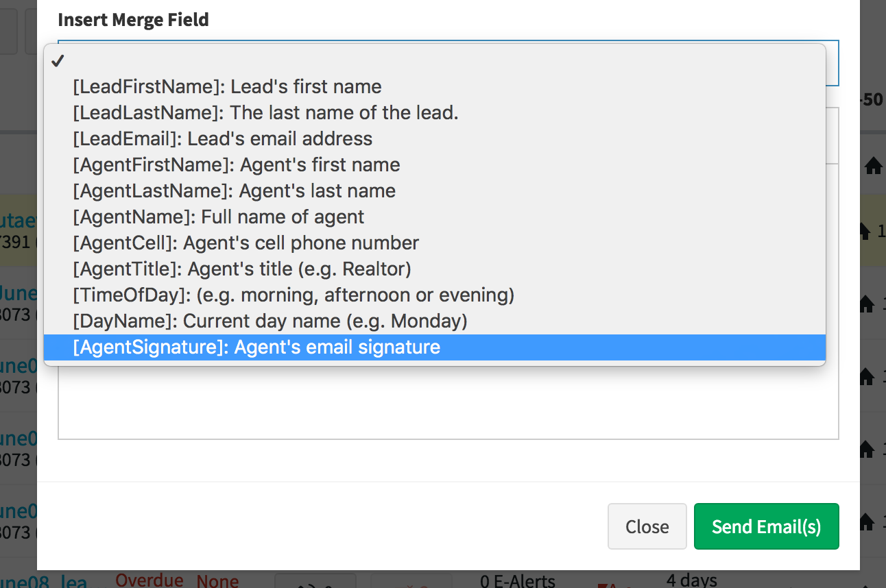Choose the [AgentTitle] merge field
This screenshot has height=588, width=886.
point(241,269)
